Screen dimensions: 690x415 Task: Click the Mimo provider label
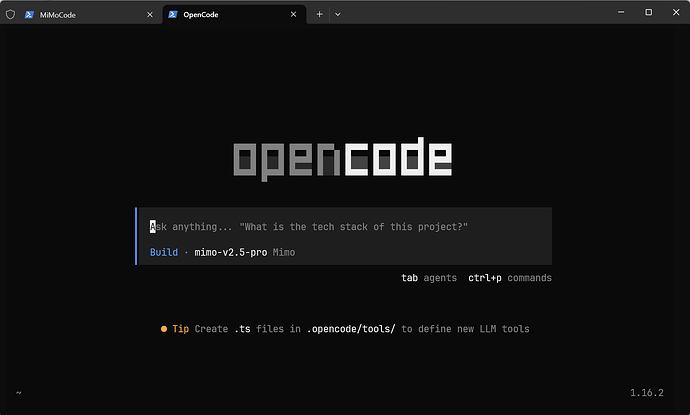284,252
